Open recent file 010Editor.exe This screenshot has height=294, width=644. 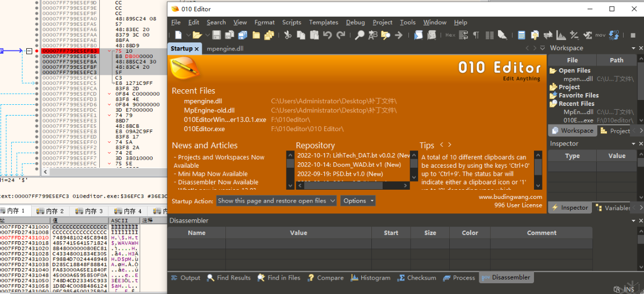point(204,129)
